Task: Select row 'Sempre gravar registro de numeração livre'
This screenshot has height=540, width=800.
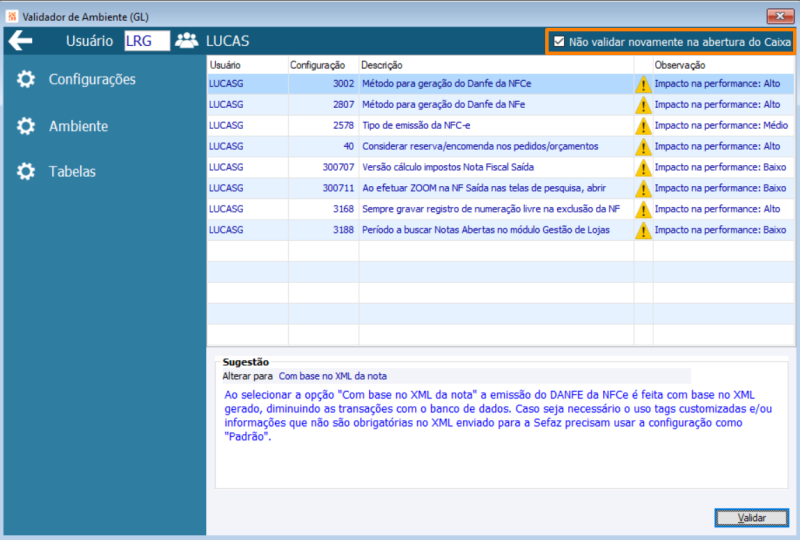Action: pos(501,209)
